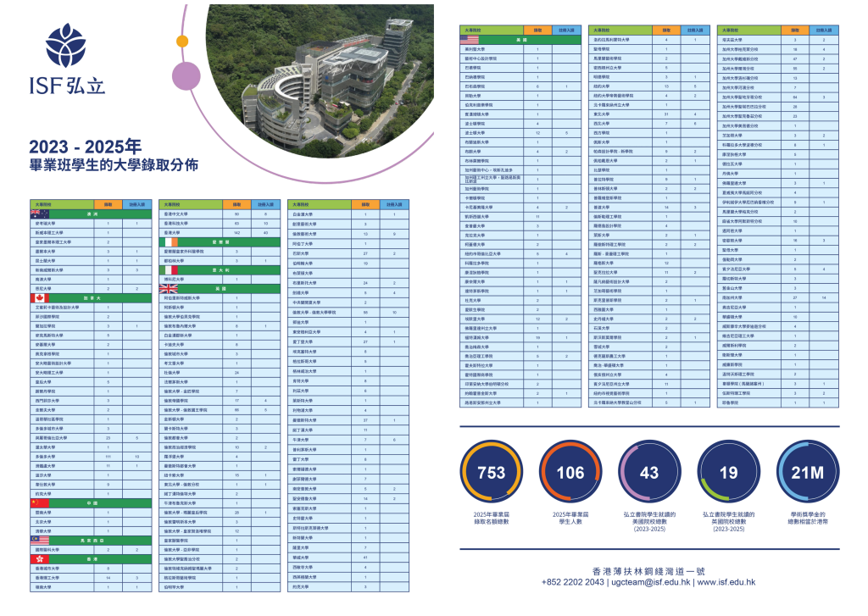
Task: Click the United Kingdom flag icon
Action: (x=170, y=288)
